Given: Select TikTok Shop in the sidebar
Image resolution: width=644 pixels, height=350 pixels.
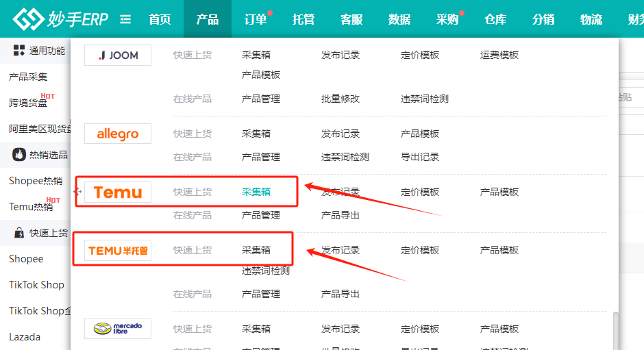Looking at the screenshot, I should click(36, 285).
